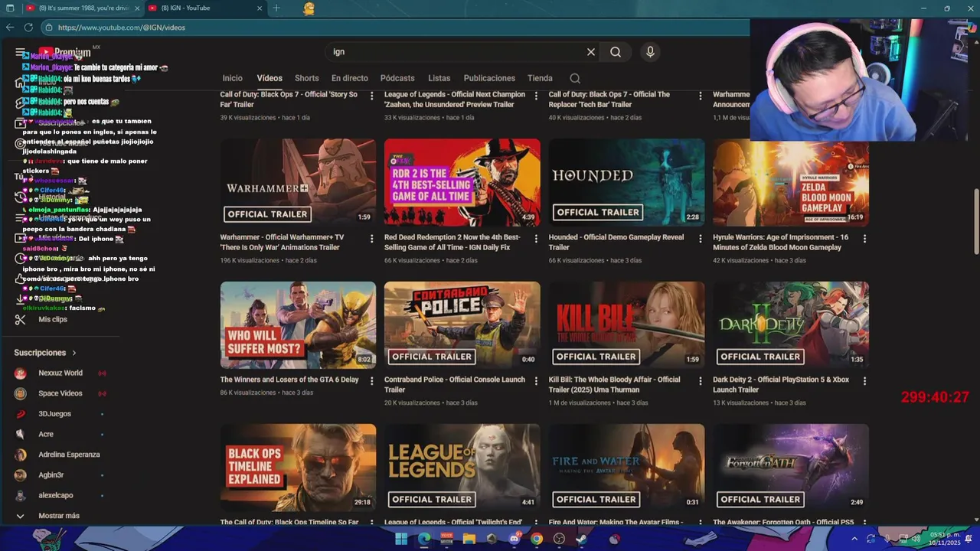This screenshot has width=980, height=551.
Task: Play the Warhammer Official Trailer thumbnail
Action: 298,182
